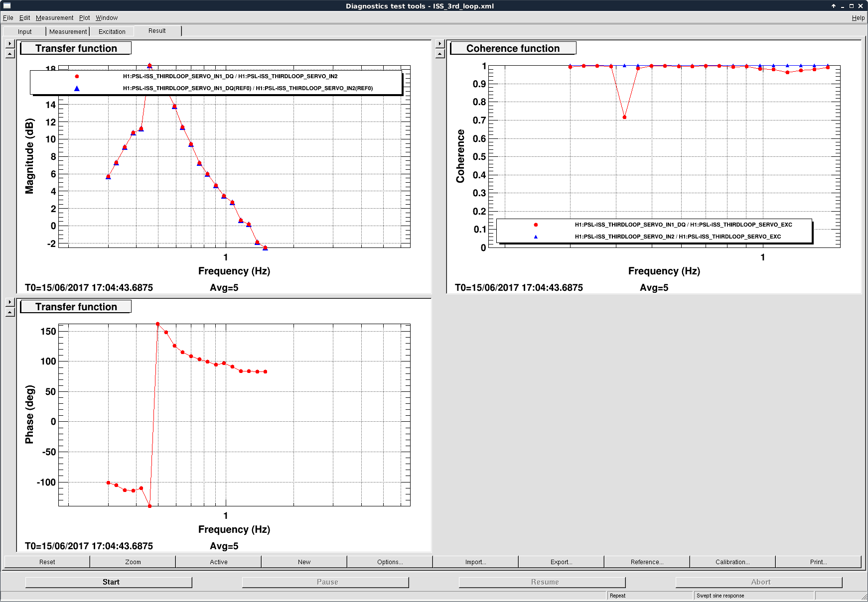
Task: Open the Reference dialog
Action: [x=647, y=562]
